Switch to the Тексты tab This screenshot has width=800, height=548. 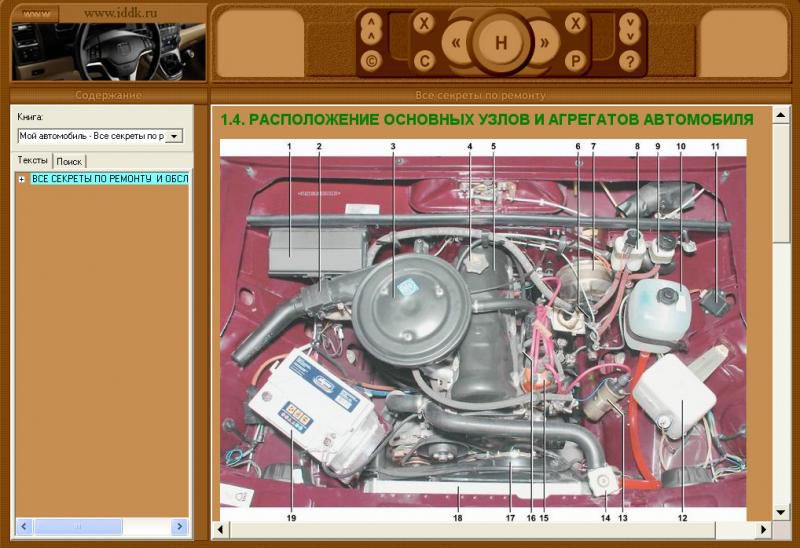pyautogui.click(x=33, y=161)
